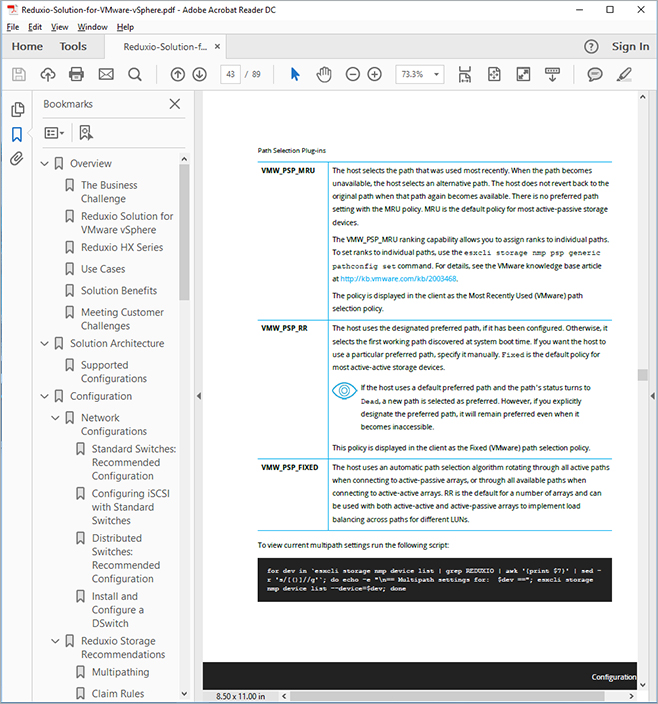Go to previous page arrow icon
Screen dimensions: 658x704
point(178,74)
